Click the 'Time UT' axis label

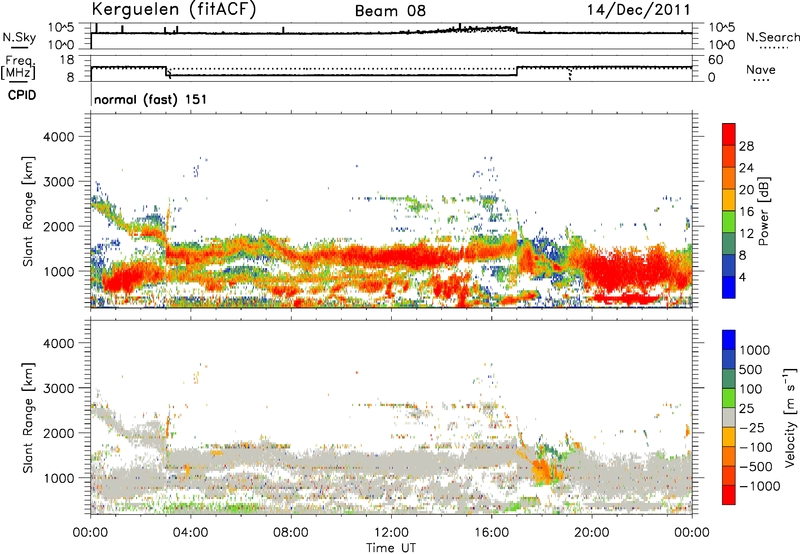pyautogui.click(x=391, y=548)
